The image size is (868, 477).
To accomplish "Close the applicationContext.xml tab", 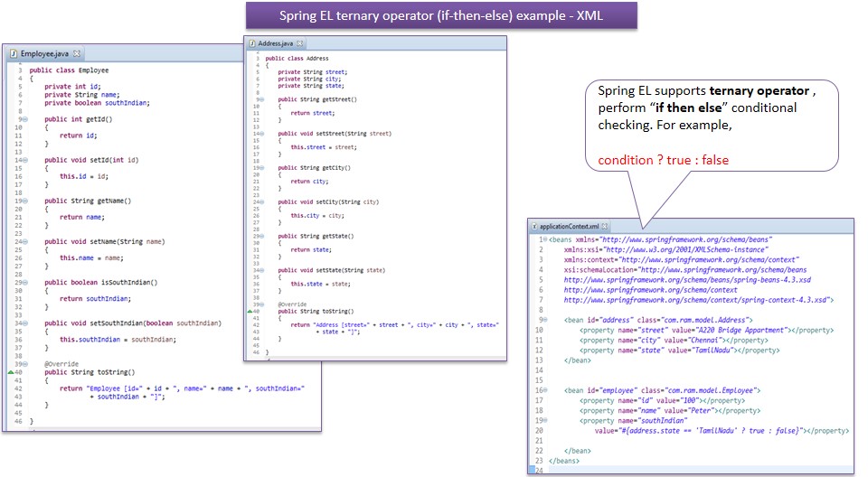I will point(605,227).
